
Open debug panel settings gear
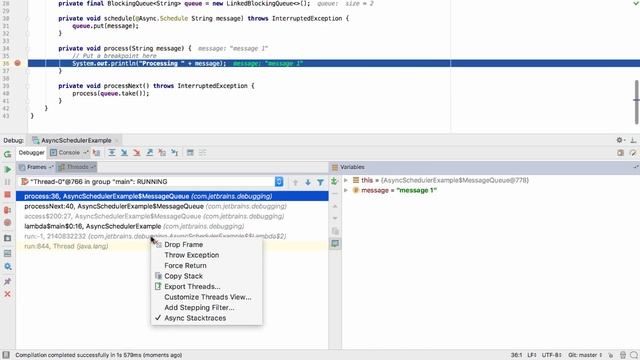(x=620, y=140)
